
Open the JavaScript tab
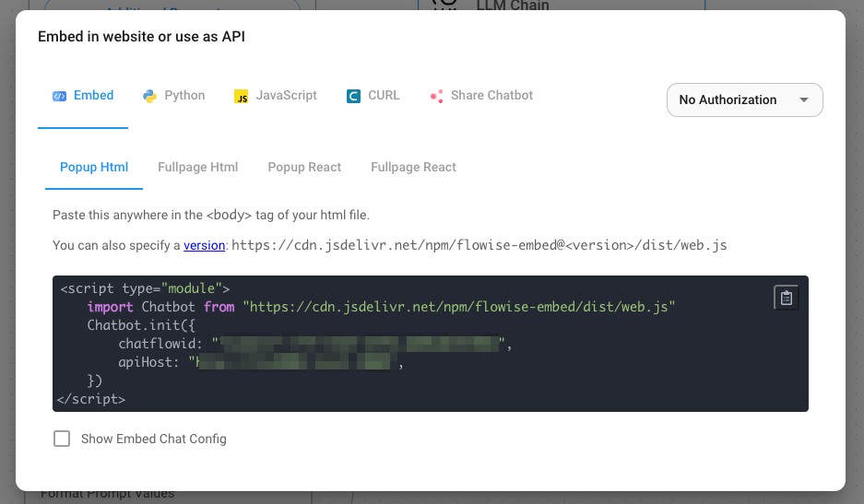(x=276, y=96)
